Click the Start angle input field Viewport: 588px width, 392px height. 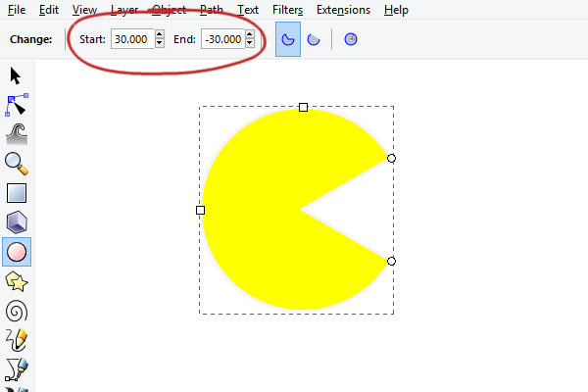(132, 39)
